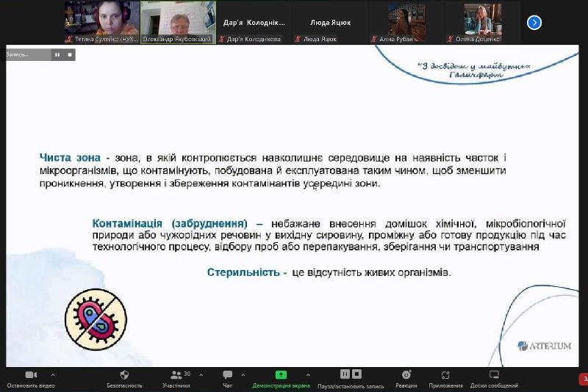Select Олександр Якубовський video thumbnail
This screenshot has height=392, width=588.
click(178, 22)
